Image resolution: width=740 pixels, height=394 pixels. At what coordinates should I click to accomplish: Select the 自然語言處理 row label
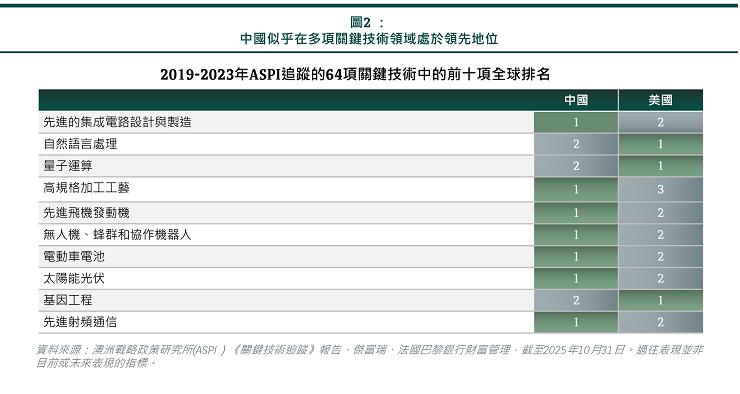point(80,144)
